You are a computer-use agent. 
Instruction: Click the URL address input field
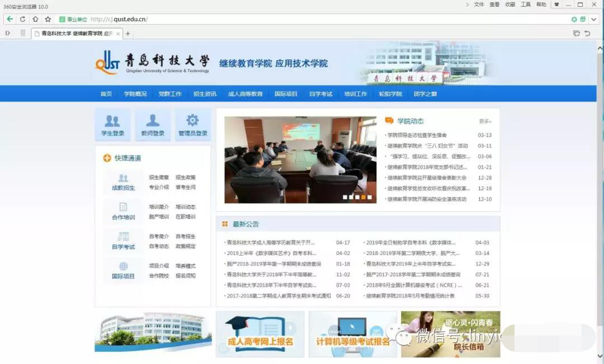[336, 19]
